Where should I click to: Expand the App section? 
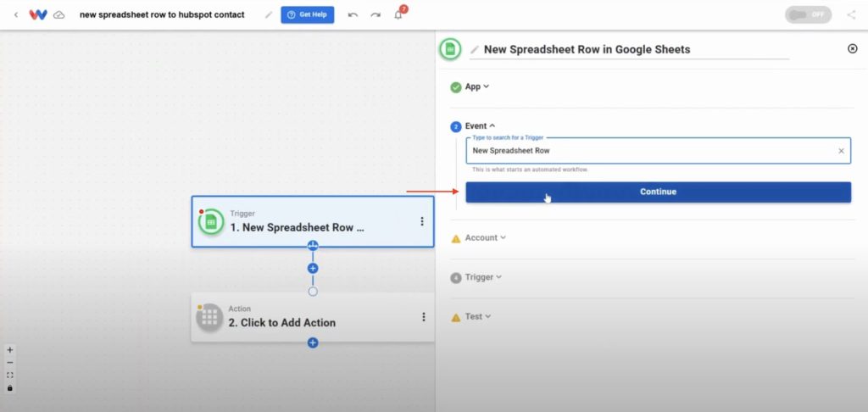click(476, 87)
